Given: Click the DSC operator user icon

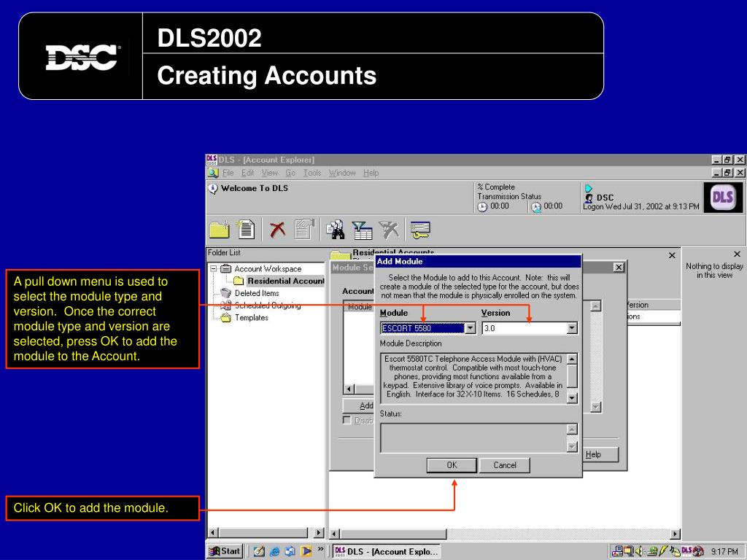Looking at the screenshot, I should tap(589, 198).
